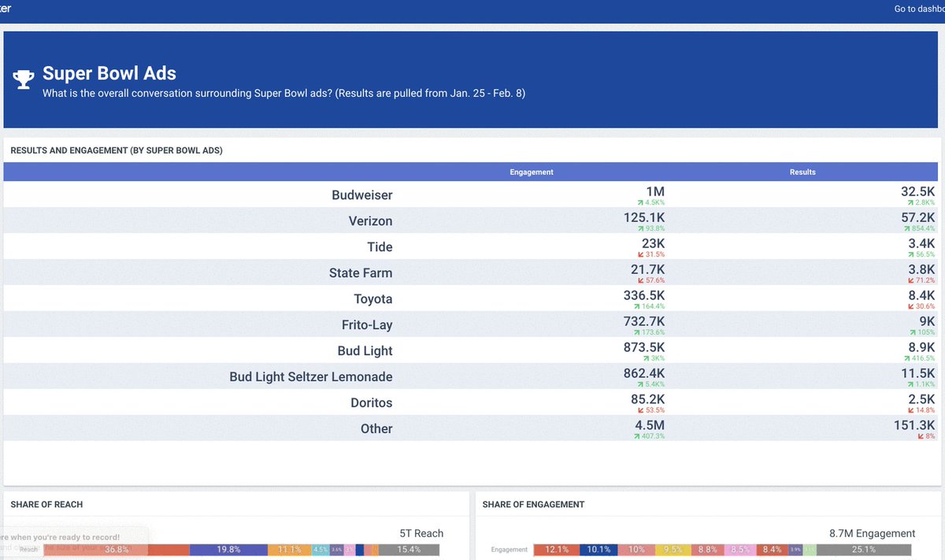The height and width of the screenshot is (560, 945).
Task: Select the Results column header
Action: point(802,172)
